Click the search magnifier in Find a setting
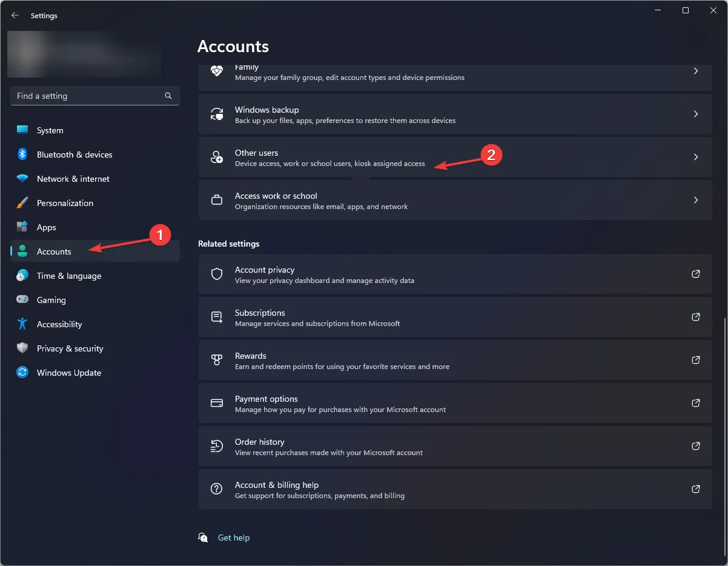The height and width of the screenshot is (566, 728). [x=168, y=96]
